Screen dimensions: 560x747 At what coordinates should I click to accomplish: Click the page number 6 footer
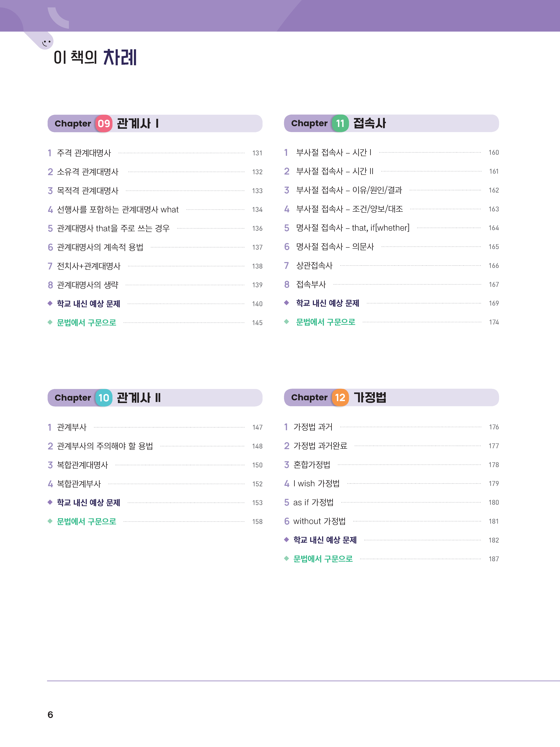click(50, 715)
